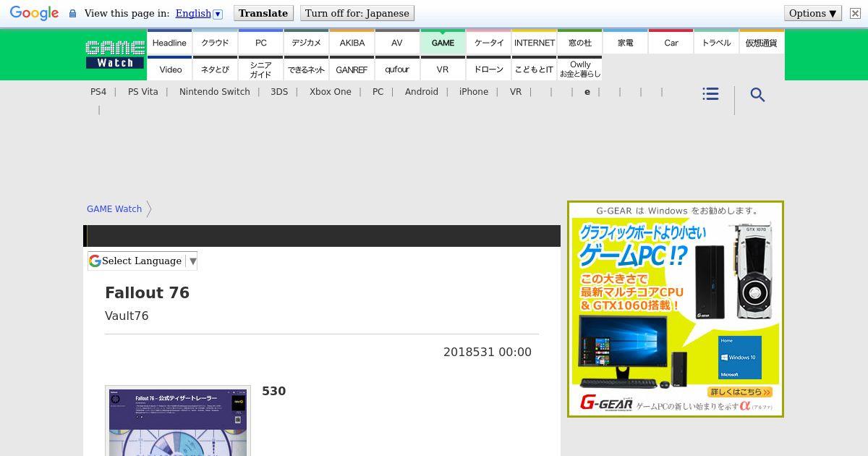Open the Car tab
This screenshot has height=456, width=868.
click(x=671, y=42)
